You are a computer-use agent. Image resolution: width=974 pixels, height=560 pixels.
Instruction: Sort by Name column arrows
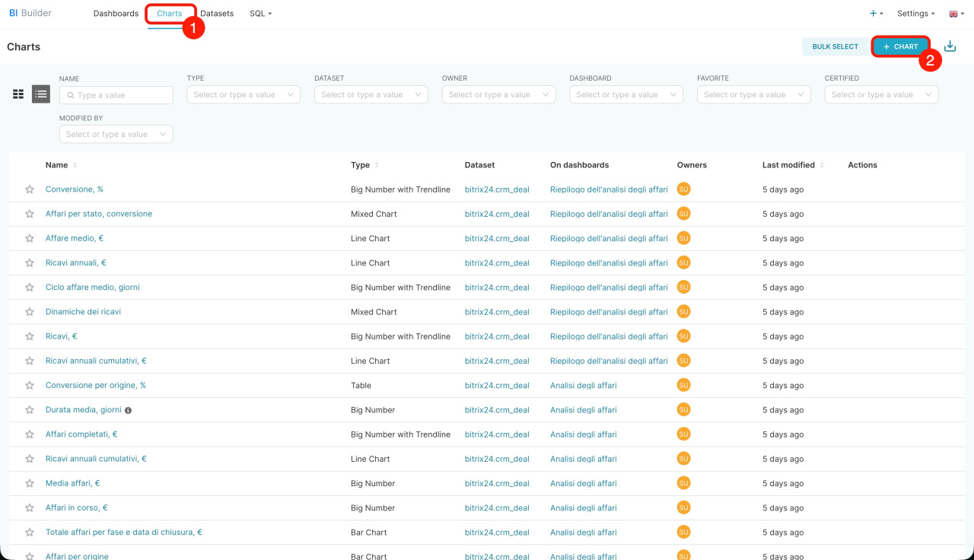75,165
